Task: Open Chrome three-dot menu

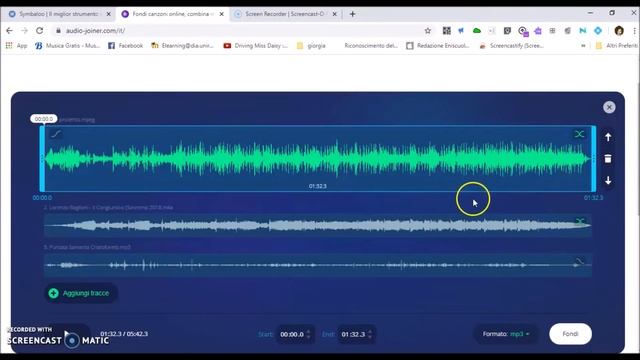Action: click(634, 31)
